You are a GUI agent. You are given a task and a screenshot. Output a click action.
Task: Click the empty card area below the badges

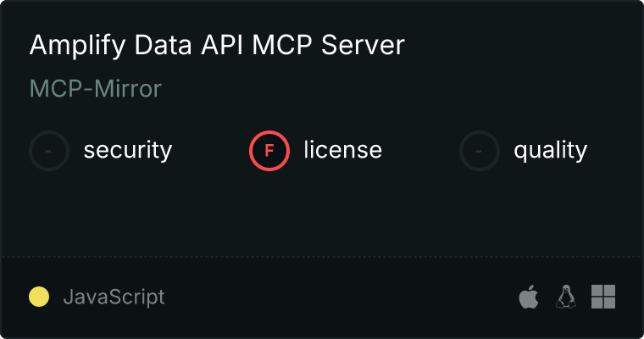[322, 212]
